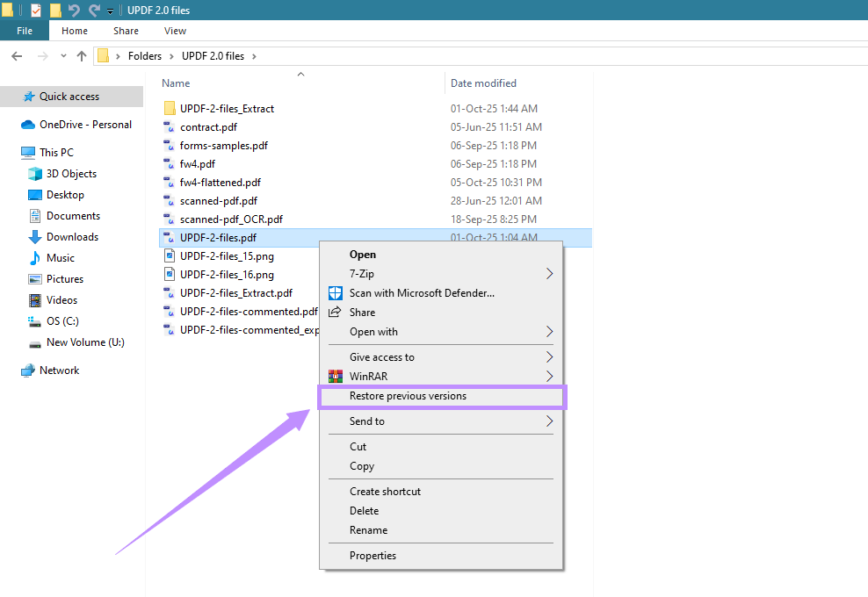Click the back navigation arrow

pyautogui.click(x=16, y=55)
